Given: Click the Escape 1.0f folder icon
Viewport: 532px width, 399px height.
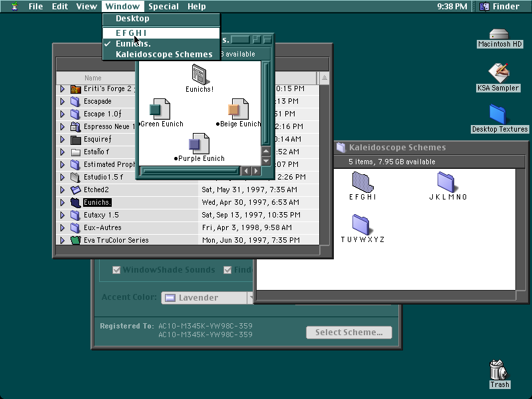Looking at the screenshot, I should point(75,114).
